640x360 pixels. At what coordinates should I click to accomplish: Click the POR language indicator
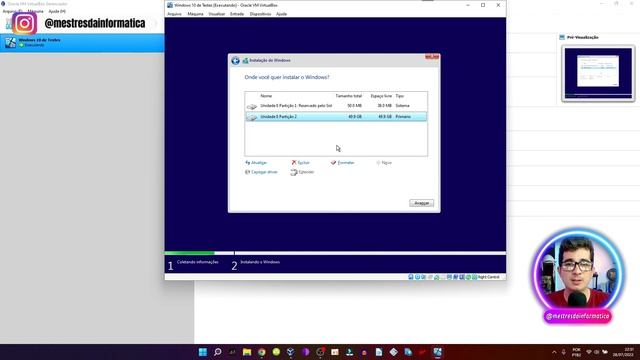[x=576, y=352]
